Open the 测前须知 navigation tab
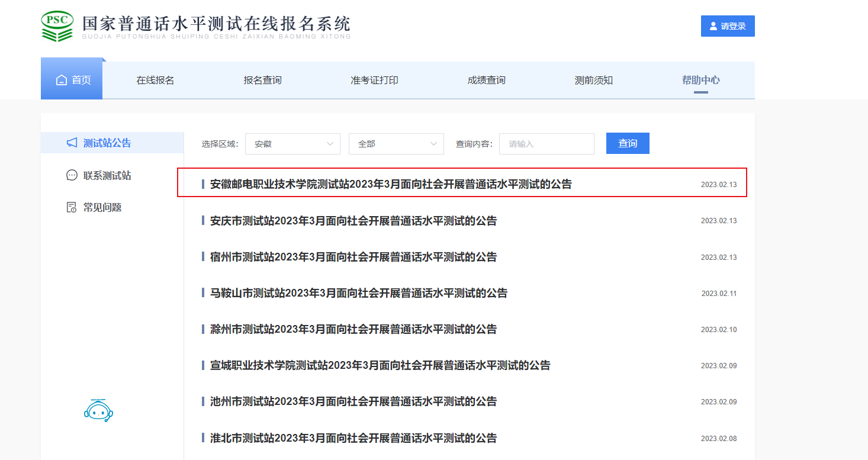 [593, 80]
